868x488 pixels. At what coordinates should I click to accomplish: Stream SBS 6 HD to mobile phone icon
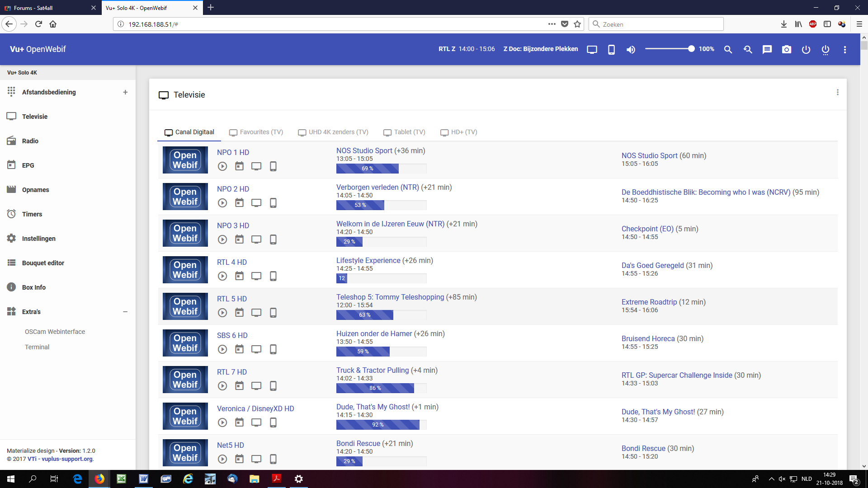273,349
